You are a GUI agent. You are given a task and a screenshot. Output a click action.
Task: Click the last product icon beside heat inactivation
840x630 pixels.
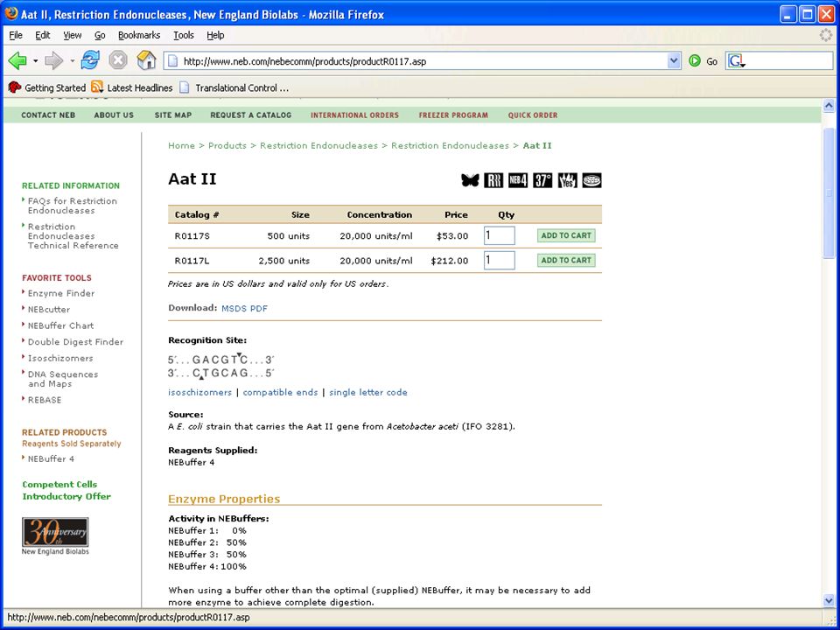pyautogui.click(x=592, y=180)
